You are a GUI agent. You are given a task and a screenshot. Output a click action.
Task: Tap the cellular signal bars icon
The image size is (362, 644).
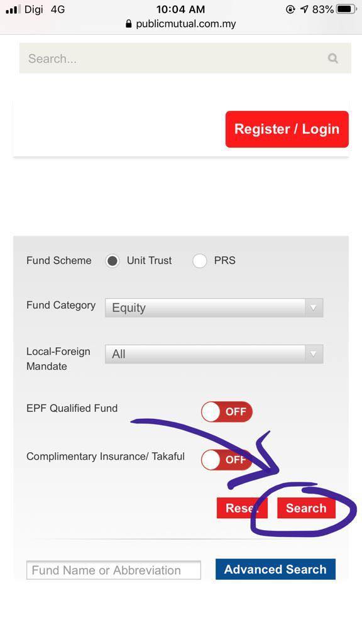(x=13, y=9)
